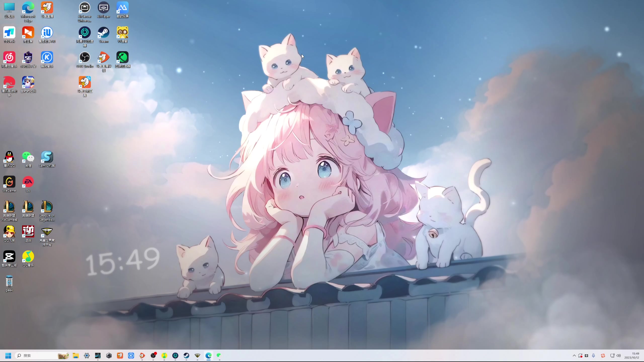Image resolution: width=644 pixels, height=362 pixels.
Task: Open the QQ音乐 taskbar icon
Action: pyautogui.click(x=164, y=355)
